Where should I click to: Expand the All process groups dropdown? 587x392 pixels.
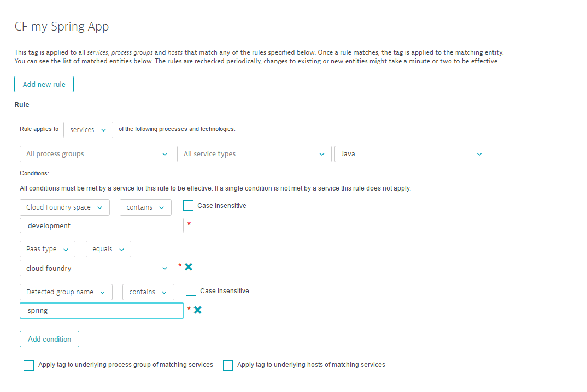coord(97,154)
